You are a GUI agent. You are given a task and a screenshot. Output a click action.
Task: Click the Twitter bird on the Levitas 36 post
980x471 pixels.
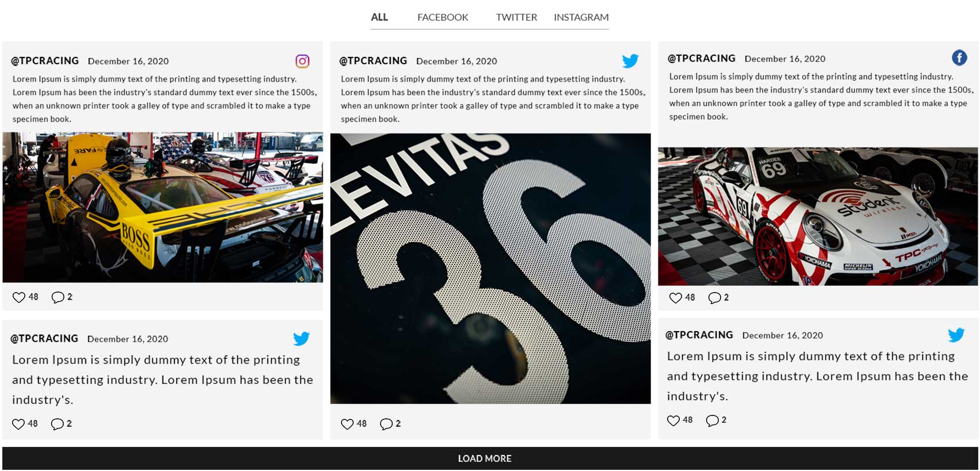tap(630, 61)
